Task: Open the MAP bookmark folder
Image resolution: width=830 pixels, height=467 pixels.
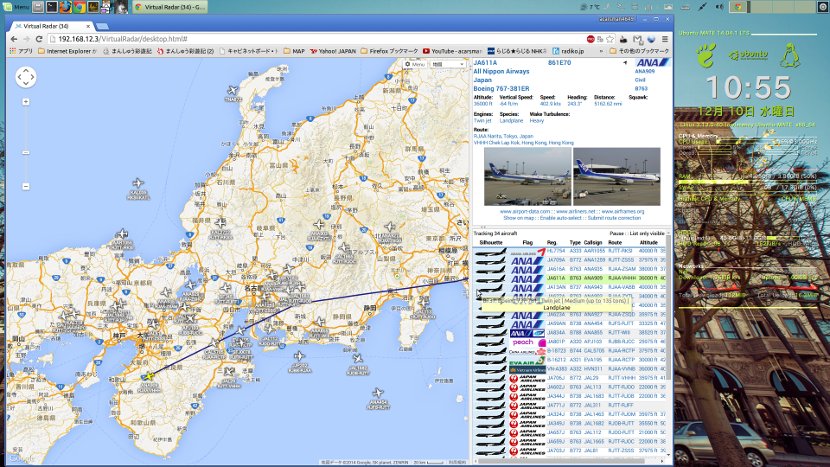Action: (294, 51)
